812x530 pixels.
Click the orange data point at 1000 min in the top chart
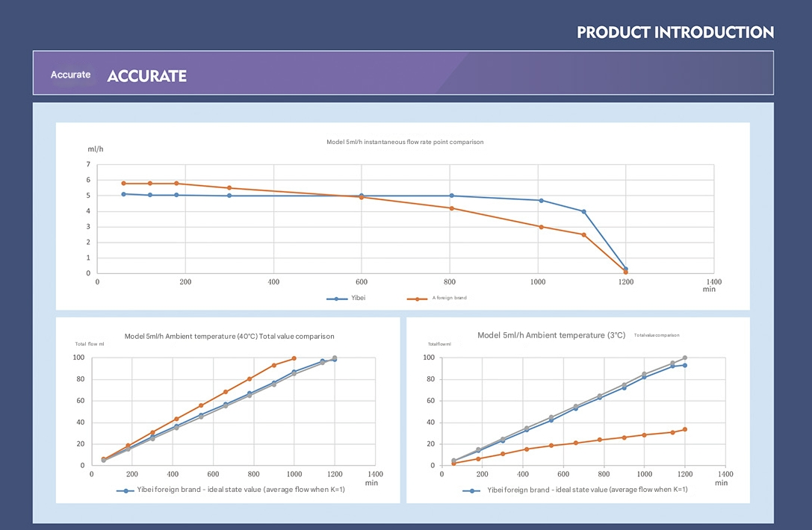pyautogui.click(x=541, y=227)
